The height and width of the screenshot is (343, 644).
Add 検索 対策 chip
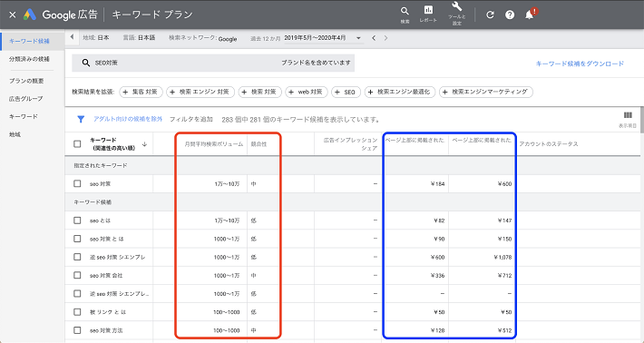tap(260, 92)
